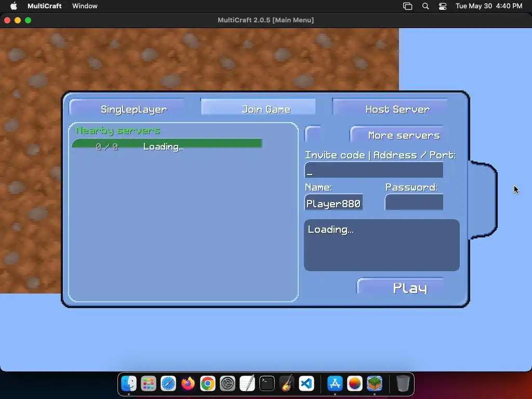
Task: Click the Play button
Action: click(x=401, y=286)
